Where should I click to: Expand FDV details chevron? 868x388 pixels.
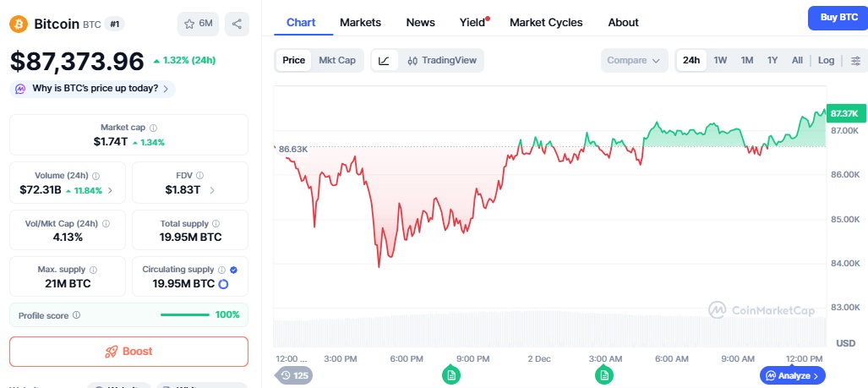(212, 190)
